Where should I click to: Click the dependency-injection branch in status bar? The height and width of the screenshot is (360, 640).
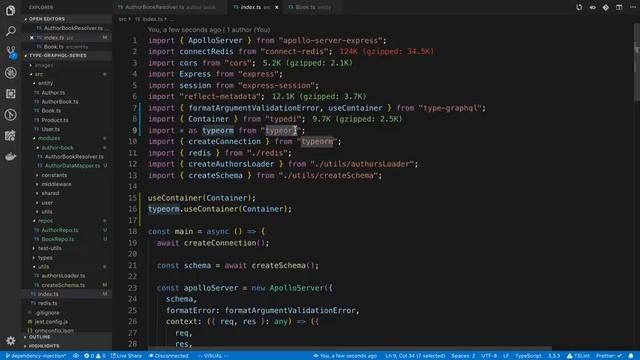point(36,356)
